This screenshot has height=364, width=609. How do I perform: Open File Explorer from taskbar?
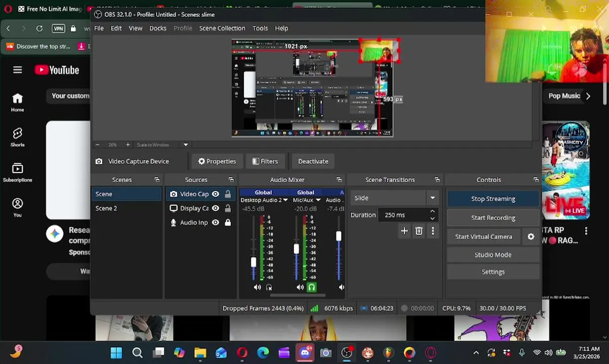tap(200, 352)
